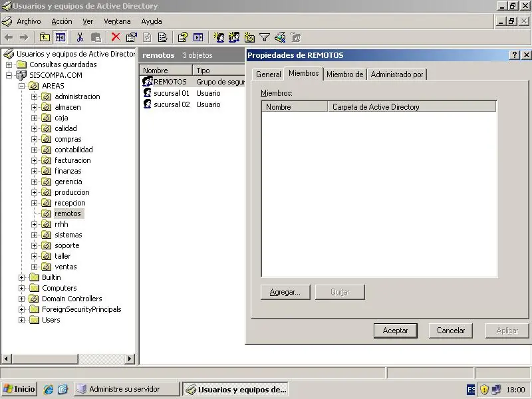The width and height of the screenshot is (532, 399).
Task: Select the gerencia folder in tree
Action: 68,182
